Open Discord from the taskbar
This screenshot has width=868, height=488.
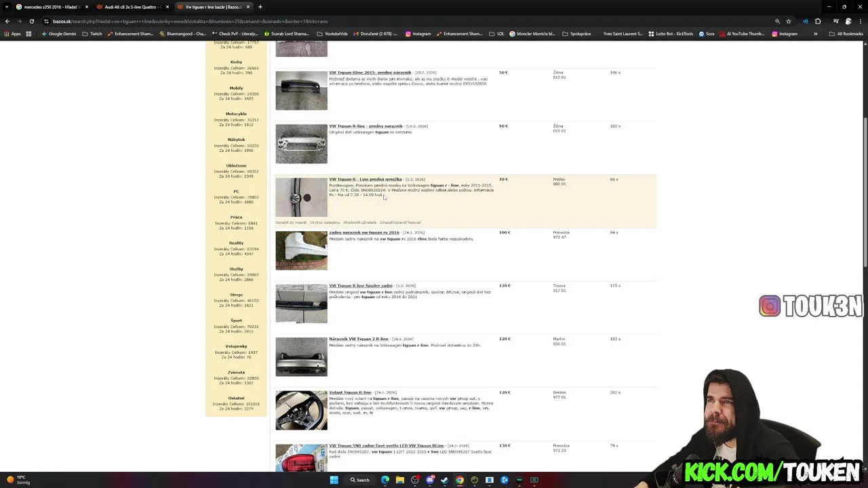tap(430, 480)
